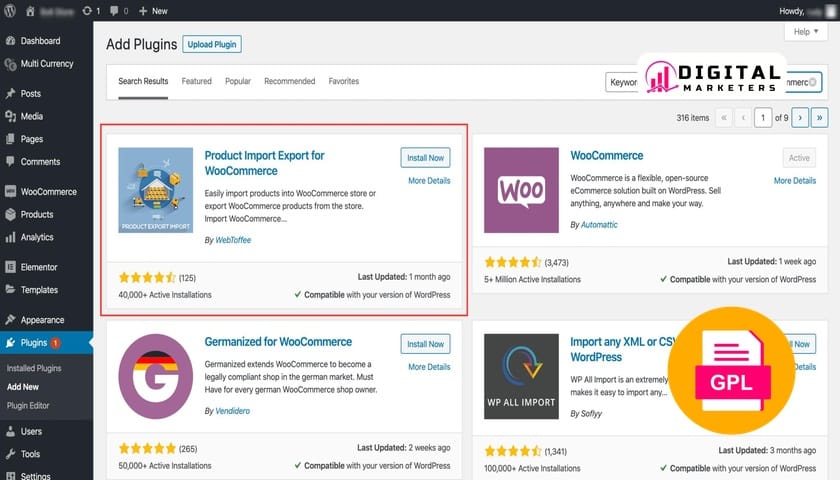This screenshot has width=840, height=480.
Task: Expand the Help dropdown
Action: (x=801, y=32)
